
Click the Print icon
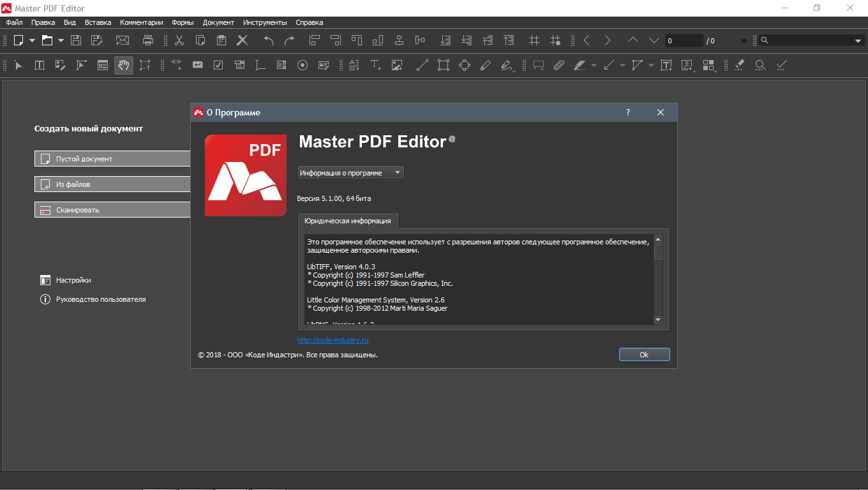(148, 40)
